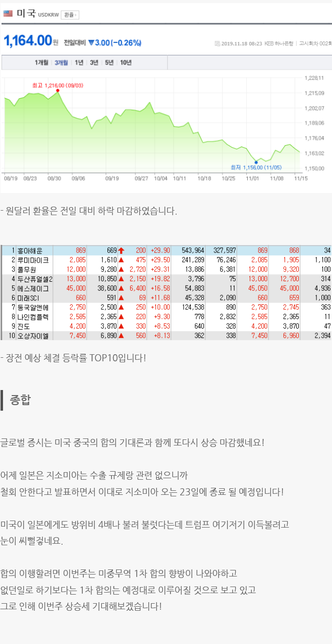Click the red triangle in the 루미마이크 row
Viewport: 332px width, 644px height.
click(x=121, y=260)
